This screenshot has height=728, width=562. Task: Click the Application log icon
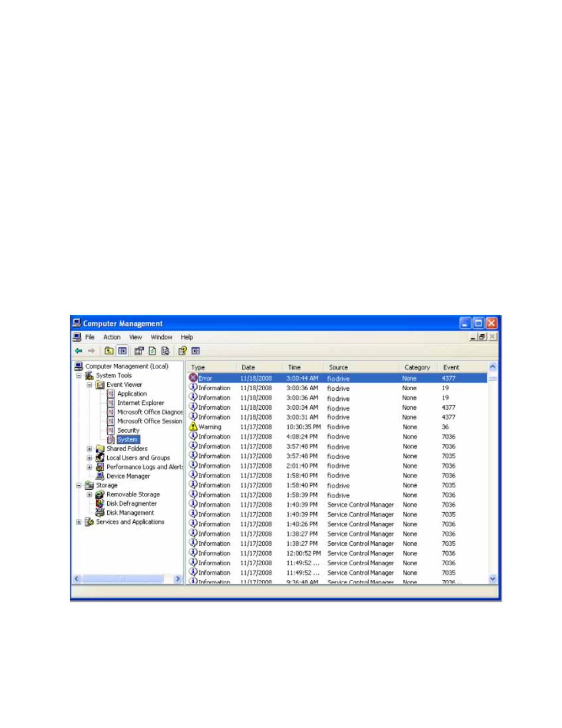(111, 394)
